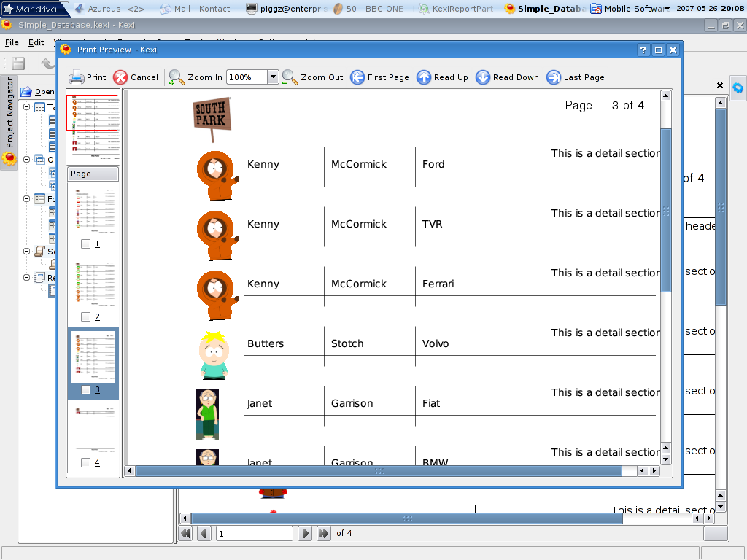The height and width of the screenshot is (560, 747).
Task: Collapse the Scripts tree node
Action: pos(27,252)
